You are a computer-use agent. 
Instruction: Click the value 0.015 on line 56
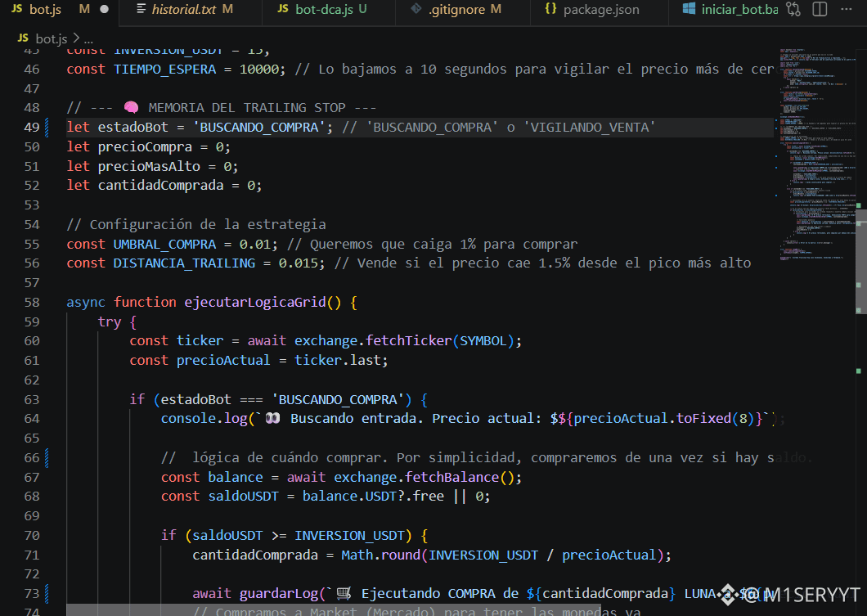(298, 263)
